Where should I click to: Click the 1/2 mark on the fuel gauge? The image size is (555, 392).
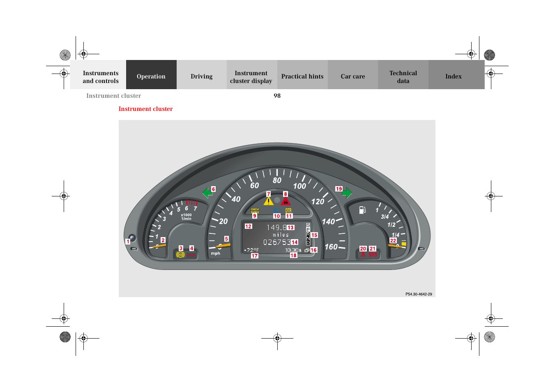(391, 225)
